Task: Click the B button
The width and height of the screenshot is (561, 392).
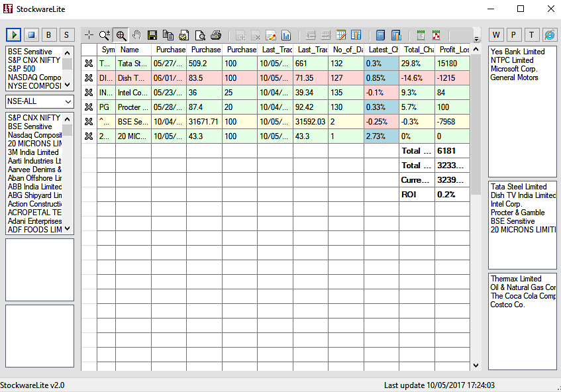Action: point(48,34)
